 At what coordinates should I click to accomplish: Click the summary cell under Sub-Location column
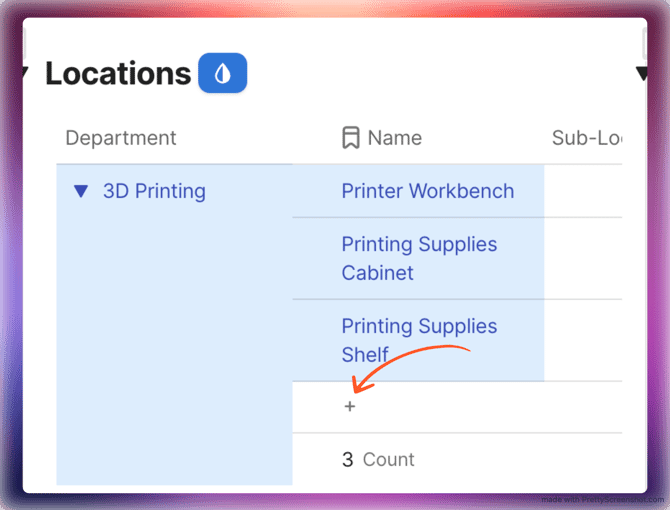583,460
